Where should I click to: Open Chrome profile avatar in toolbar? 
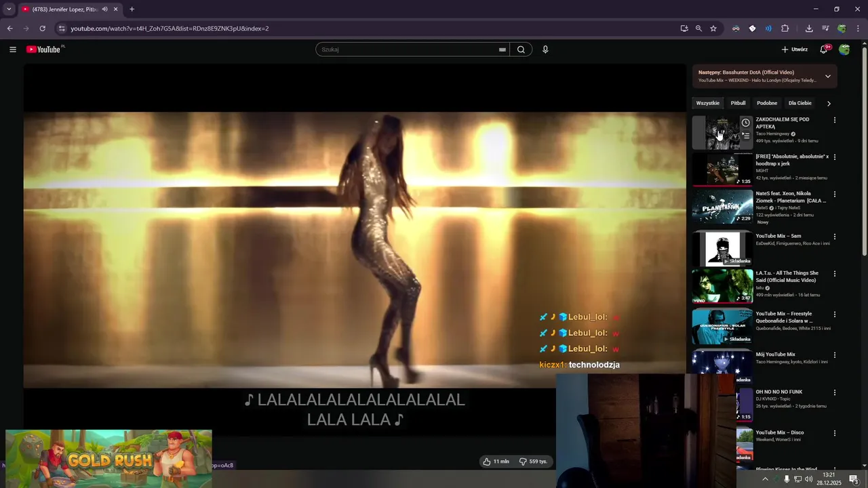click(842, 28)
